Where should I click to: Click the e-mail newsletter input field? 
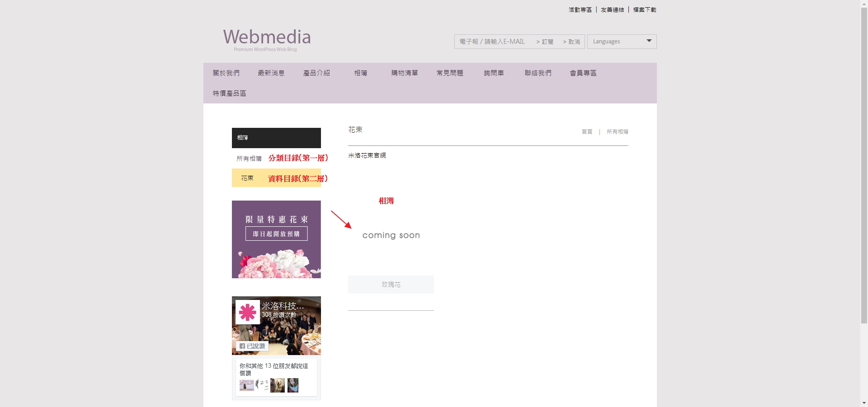pyautogui.click(x=493, y=42)
